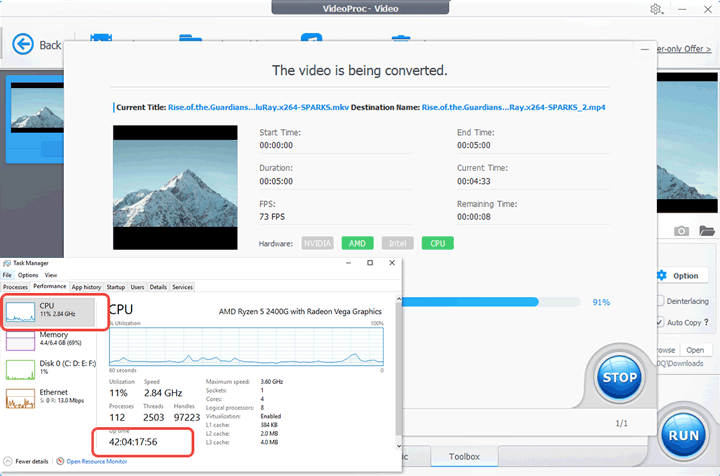The width and height of the screenshot is (720, 476).
Task: Select Ethernet in Task Manager sidebar
Action: coord(50,398)
